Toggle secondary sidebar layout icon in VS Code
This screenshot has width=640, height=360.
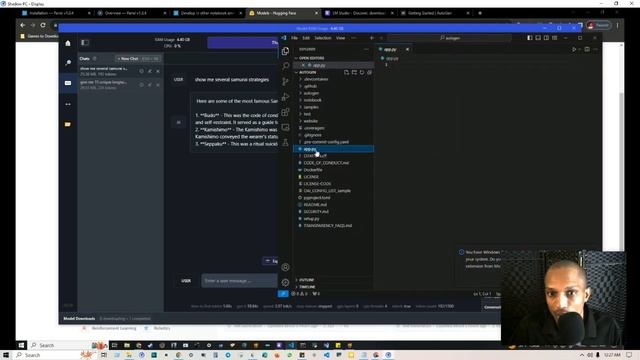pyautogui.click(x=546, y=38)
